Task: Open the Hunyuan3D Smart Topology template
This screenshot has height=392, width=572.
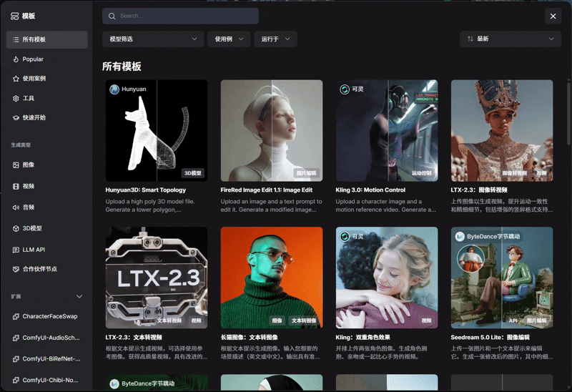Action: pos(156,129)
